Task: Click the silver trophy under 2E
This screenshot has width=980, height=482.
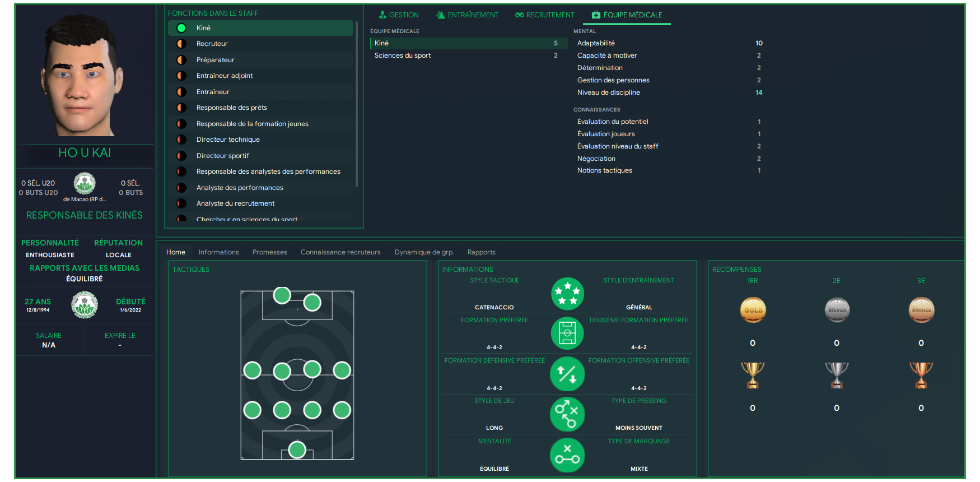Action: coord(837,375)
